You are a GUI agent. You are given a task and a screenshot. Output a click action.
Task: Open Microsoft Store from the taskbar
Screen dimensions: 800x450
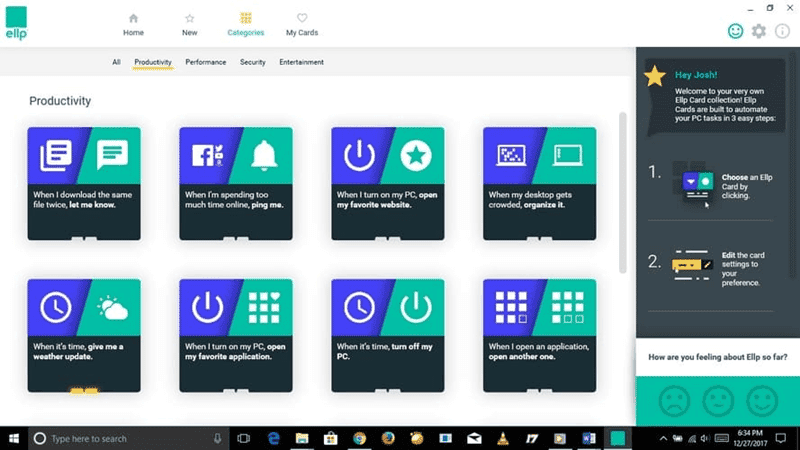tap(331, 438)
